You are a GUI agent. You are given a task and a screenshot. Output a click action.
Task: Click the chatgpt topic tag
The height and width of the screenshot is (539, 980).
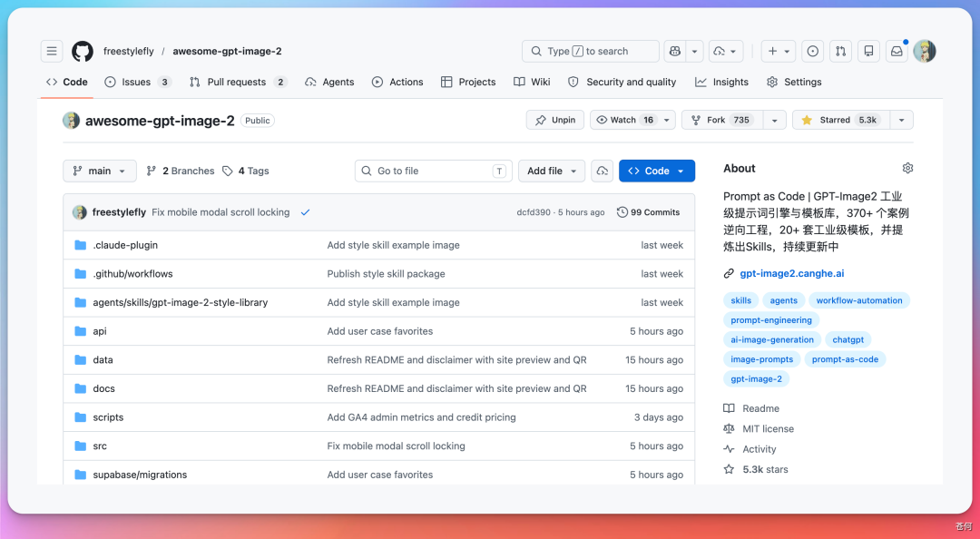click(848, 339)
